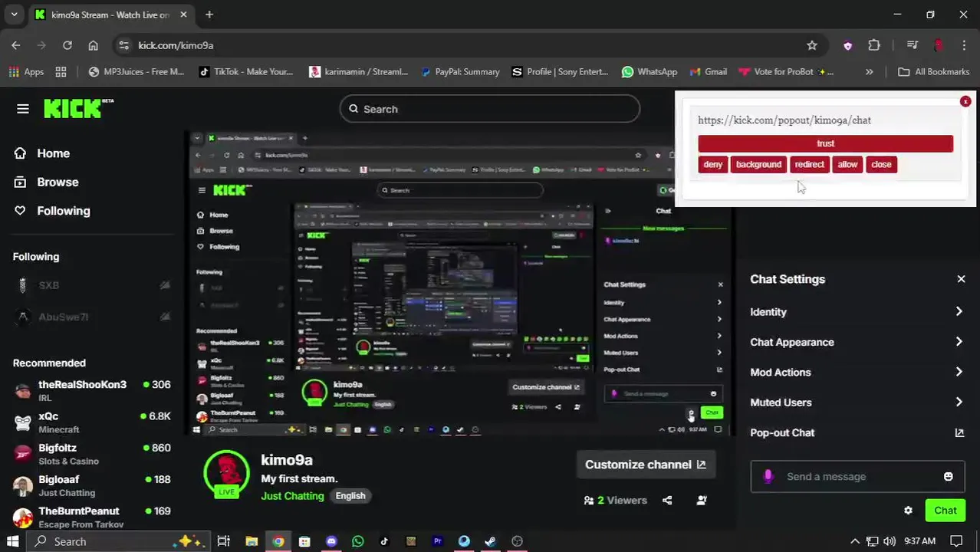Open the Chrome profile avatar
980x552 pixels.
(x=938, y=45)
